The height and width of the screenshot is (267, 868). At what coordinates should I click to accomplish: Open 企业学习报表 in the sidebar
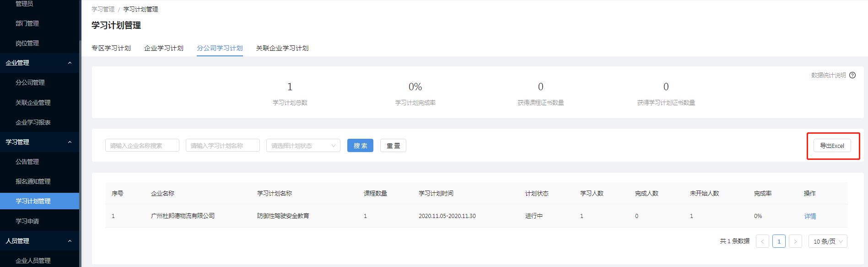33,122
